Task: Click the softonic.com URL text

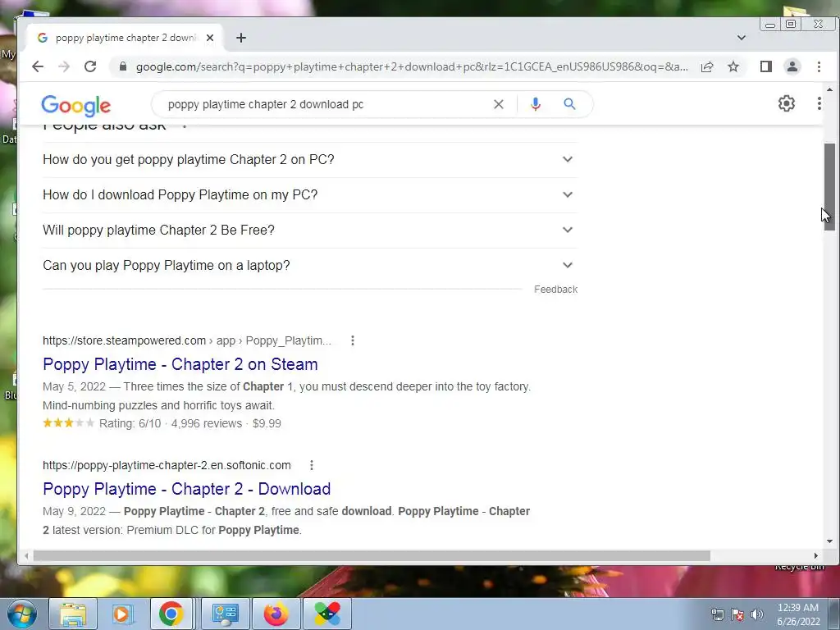Action: pos(167,466)
